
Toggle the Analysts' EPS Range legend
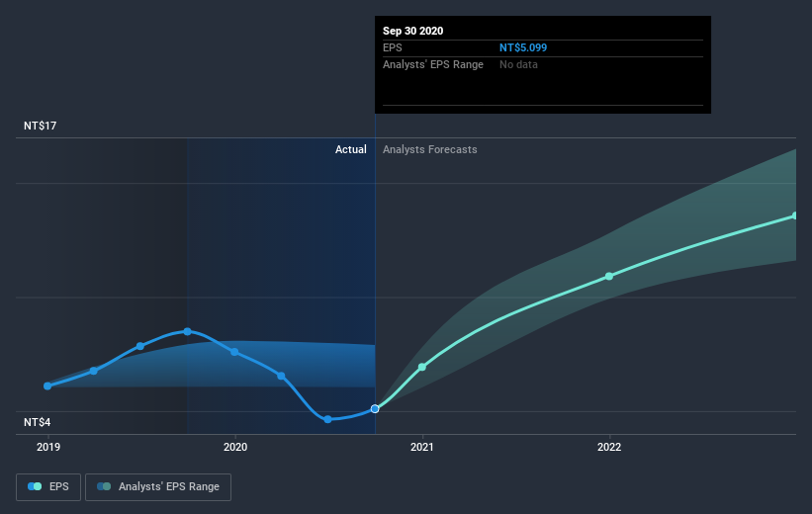click(158, 486)
